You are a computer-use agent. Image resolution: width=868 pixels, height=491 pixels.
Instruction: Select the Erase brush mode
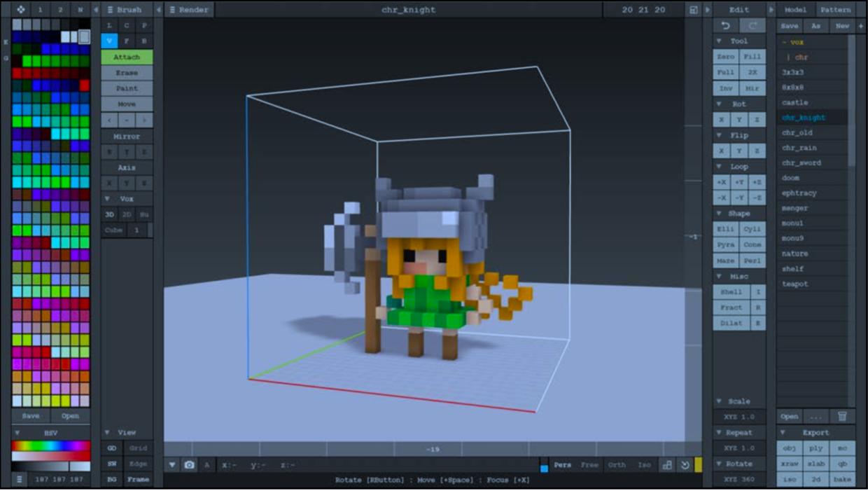(127, 73)
